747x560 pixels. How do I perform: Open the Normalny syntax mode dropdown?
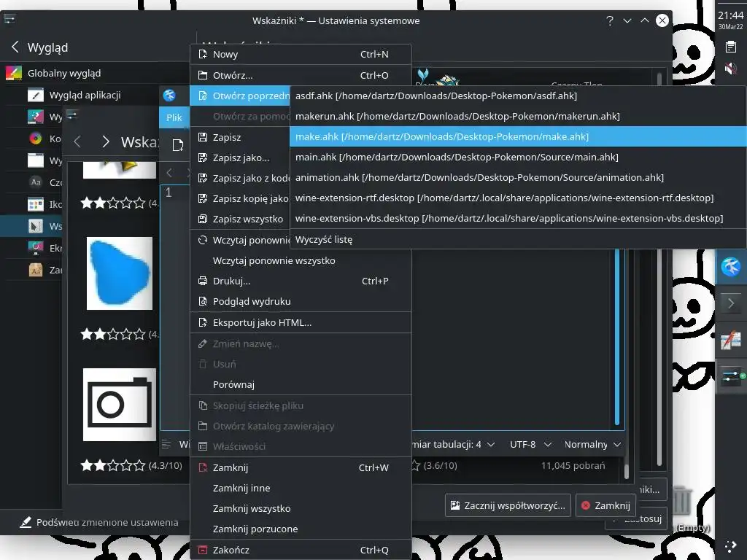tap(592, 444)
